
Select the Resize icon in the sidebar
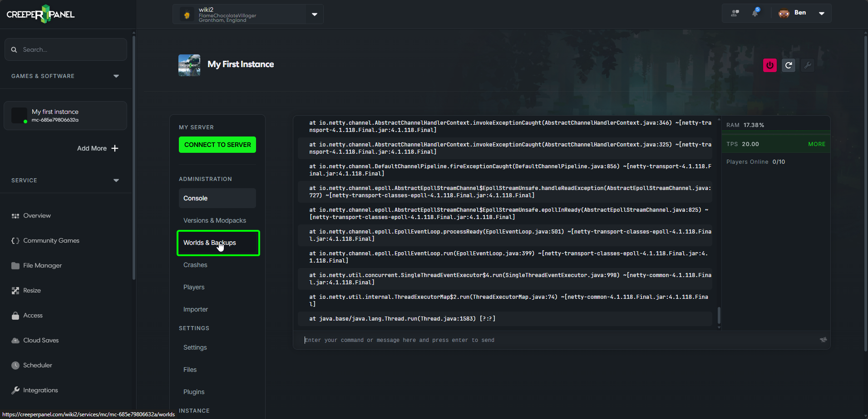point(15,290)
